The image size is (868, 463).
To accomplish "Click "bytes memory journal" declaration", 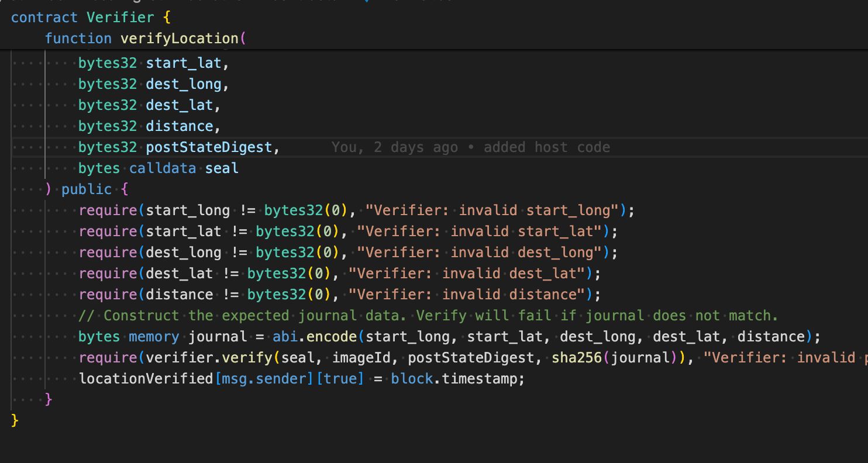I will point(163,337).
